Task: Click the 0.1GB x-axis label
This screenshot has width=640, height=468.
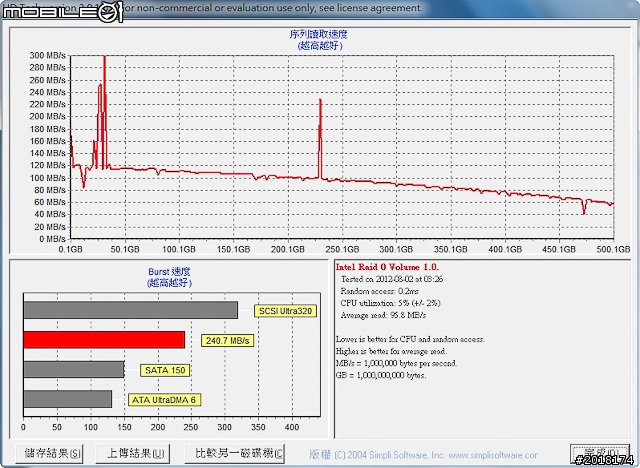Action: [x=71, y=249]
